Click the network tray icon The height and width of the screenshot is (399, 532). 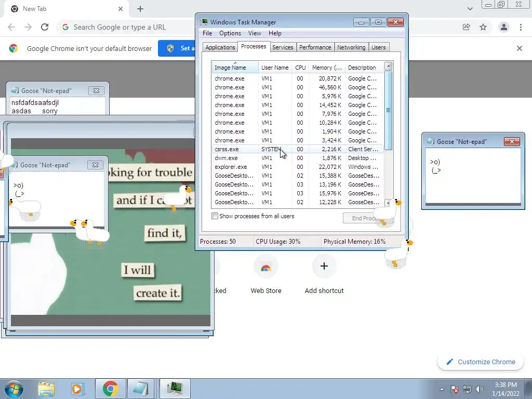point(467,389)
